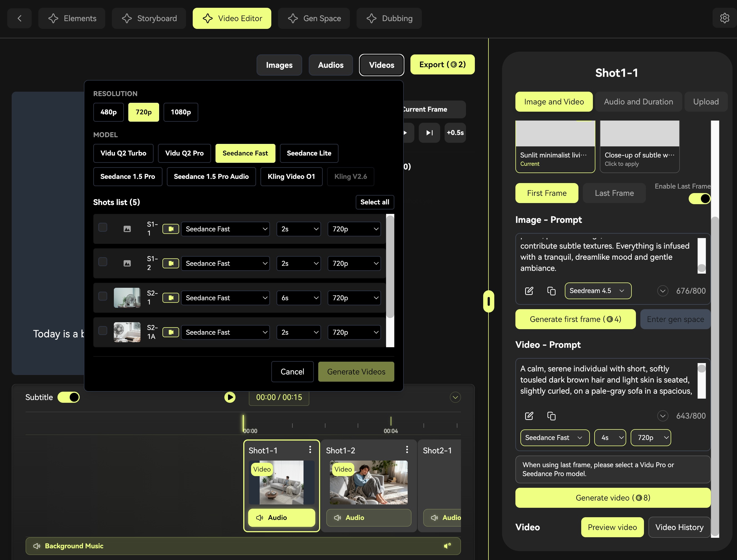
Task: Click the speaker icon on Shot2-1 Audio
Action: point(435,518)
